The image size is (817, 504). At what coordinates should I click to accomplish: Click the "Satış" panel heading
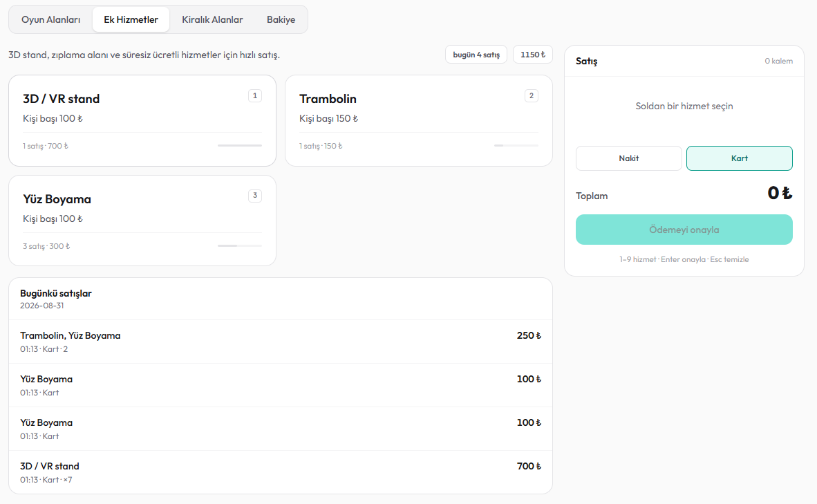point(586,62)
